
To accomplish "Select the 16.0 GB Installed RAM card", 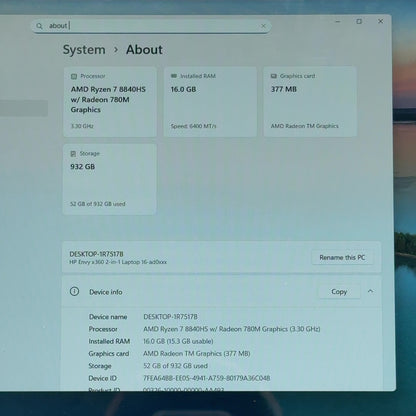I will [x=210, y=102].
